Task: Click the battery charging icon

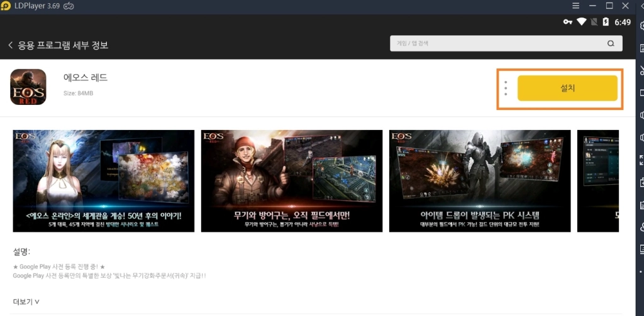Action: (606, 22)
